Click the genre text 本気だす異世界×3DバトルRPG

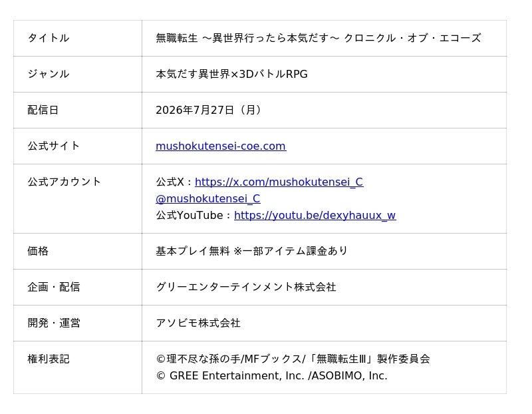click(x=231, y=74)
